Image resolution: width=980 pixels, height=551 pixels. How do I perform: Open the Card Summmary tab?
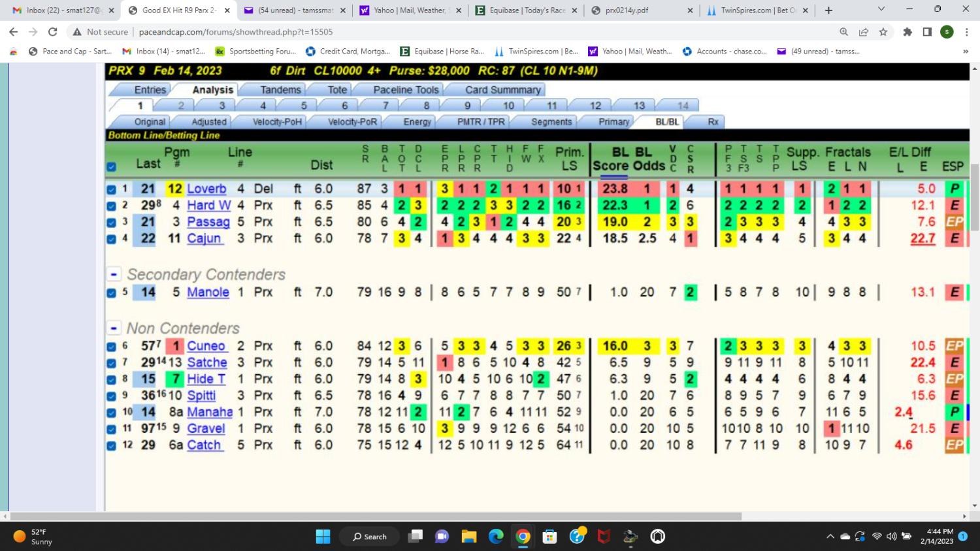click(503, 89)
